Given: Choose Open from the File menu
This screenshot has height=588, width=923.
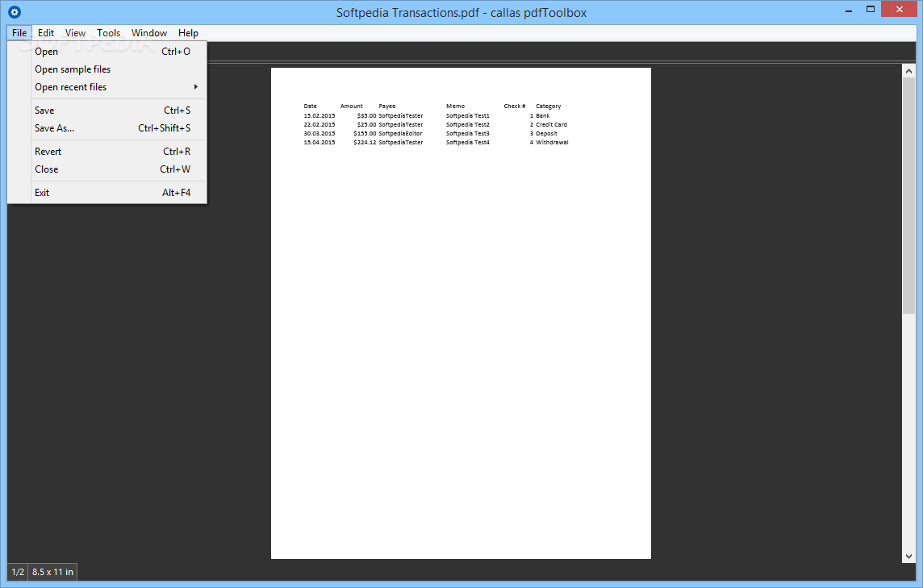Looking at the screenshot, I should click(x=107, y=52).
